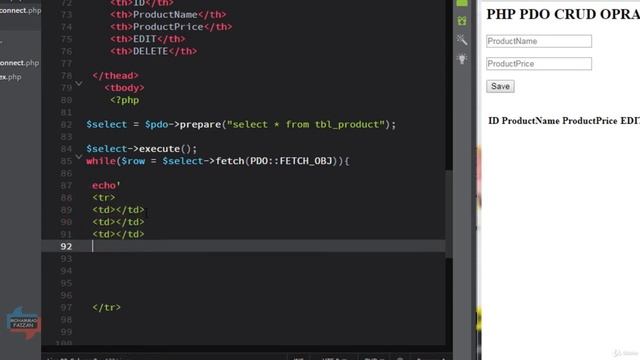The image size is (640, 360).
Task: Click the <th>ProductName</th> code line
Action: click(168, 15)
